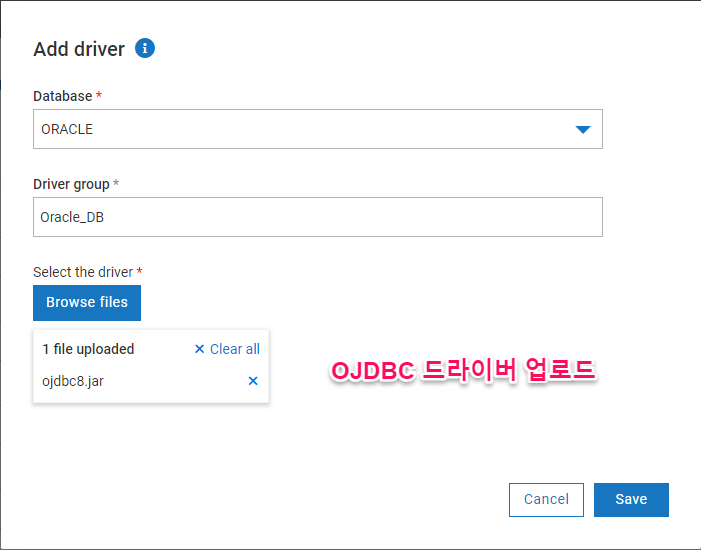Image resolution: width=701 pixels, height=550 pixels.
Task: Click the Add driver heading
Action: coord(79,49)
